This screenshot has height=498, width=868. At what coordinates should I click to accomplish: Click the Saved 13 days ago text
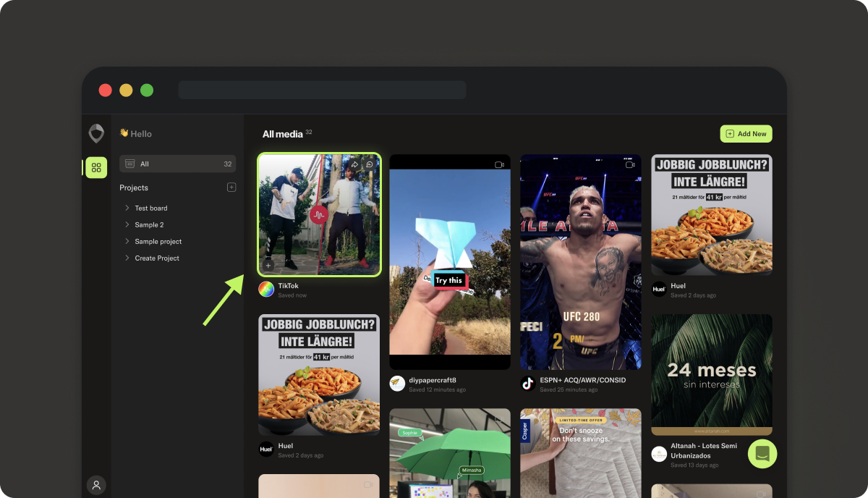tap(693, 465)
